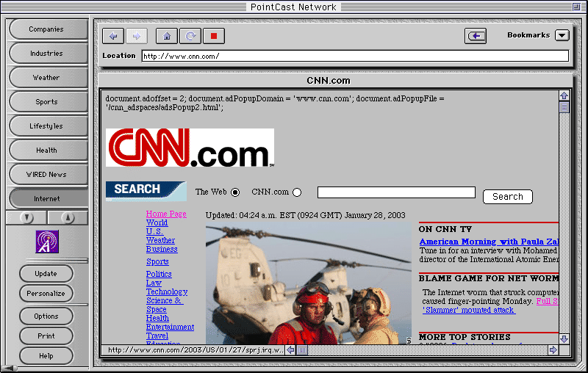Reload the page with the refresh icon

click(x=190, y=36)
